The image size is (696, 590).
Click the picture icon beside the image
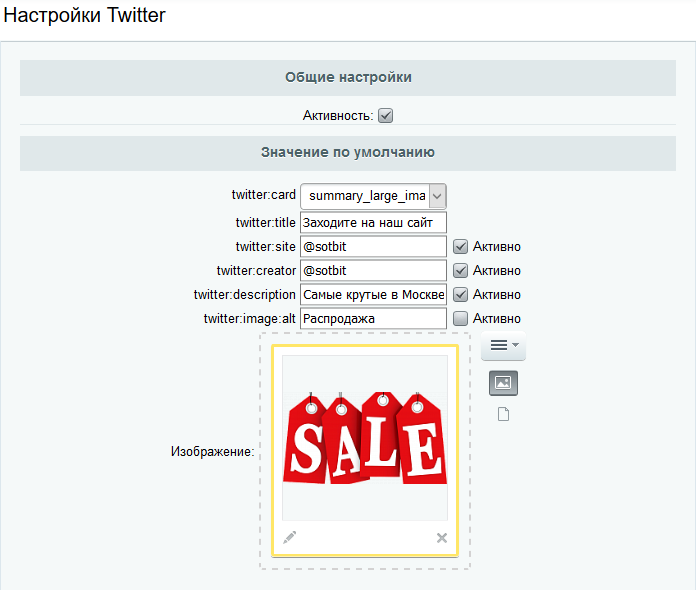[503, 382]
